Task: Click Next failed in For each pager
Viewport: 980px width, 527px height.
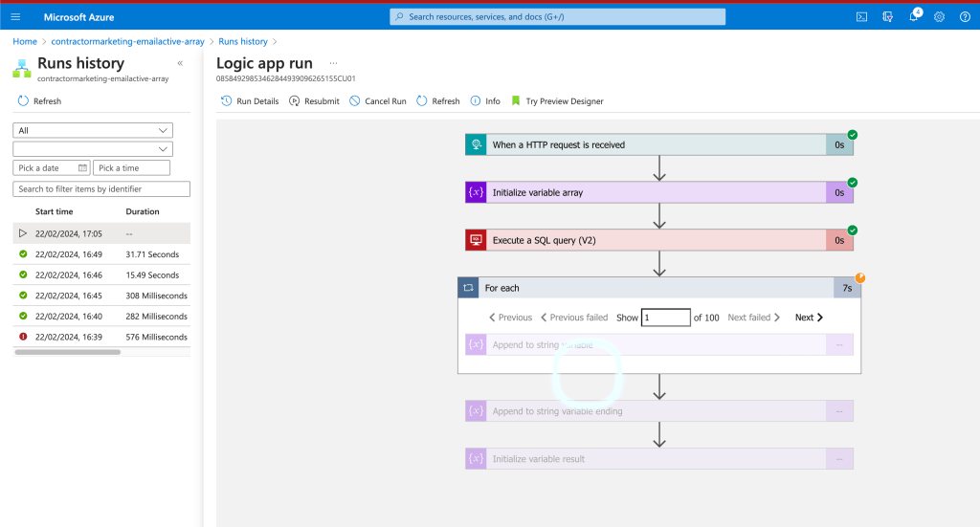Action: pyautogui.click(x=754, y=318)
